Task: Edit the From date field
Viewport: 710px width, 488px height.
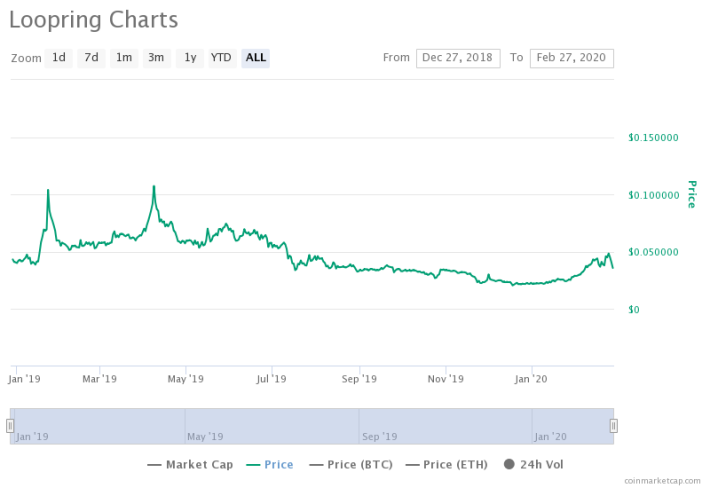Action: pyautogui.click(x=458, y=58)
